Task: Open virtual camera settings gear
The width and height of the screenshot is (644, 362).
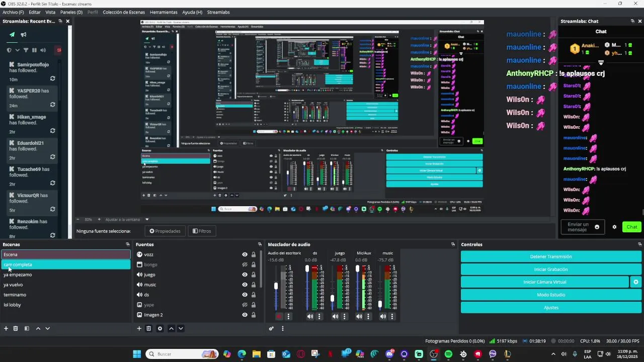Action: point(636,282)
